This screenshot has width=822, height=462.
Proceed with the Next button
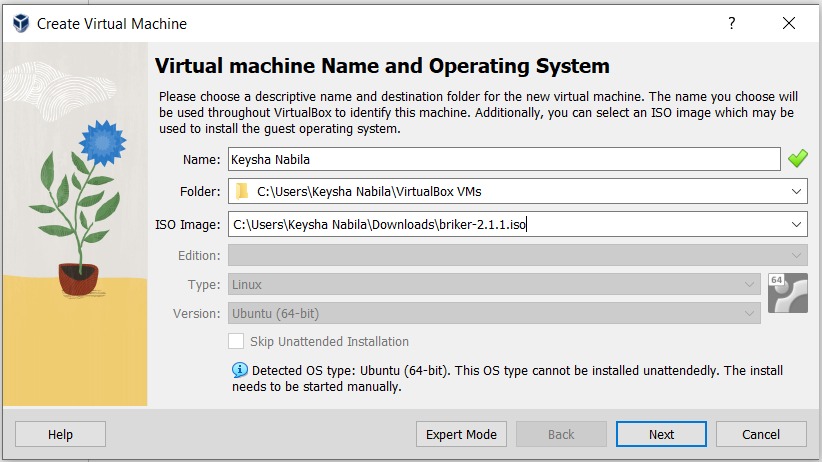(661, 434)
